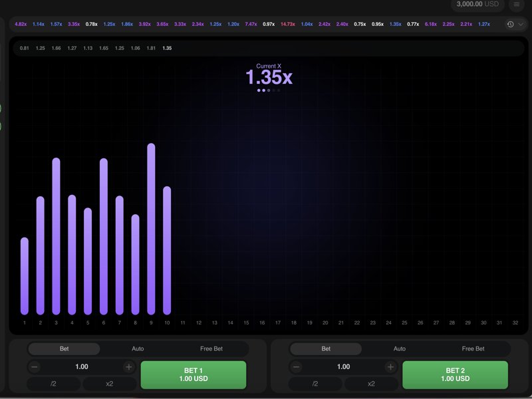Select the 1.13 value in the round steps row
Screen dimensions: 532x399
coord(88,48)
